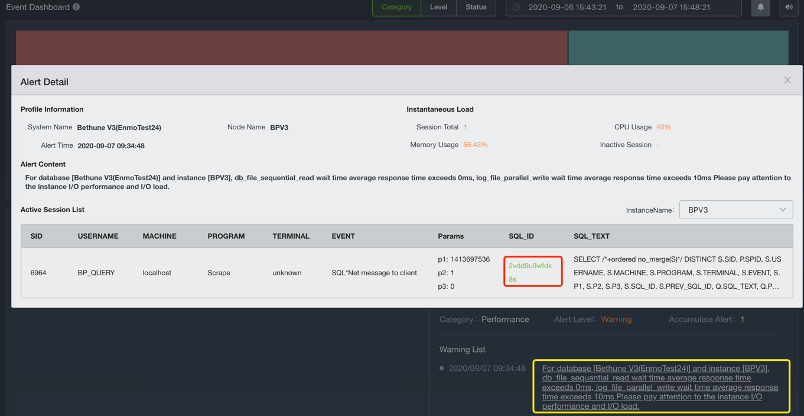
Task: Close the Alert Detail dialog
Action: click(786, 80)
